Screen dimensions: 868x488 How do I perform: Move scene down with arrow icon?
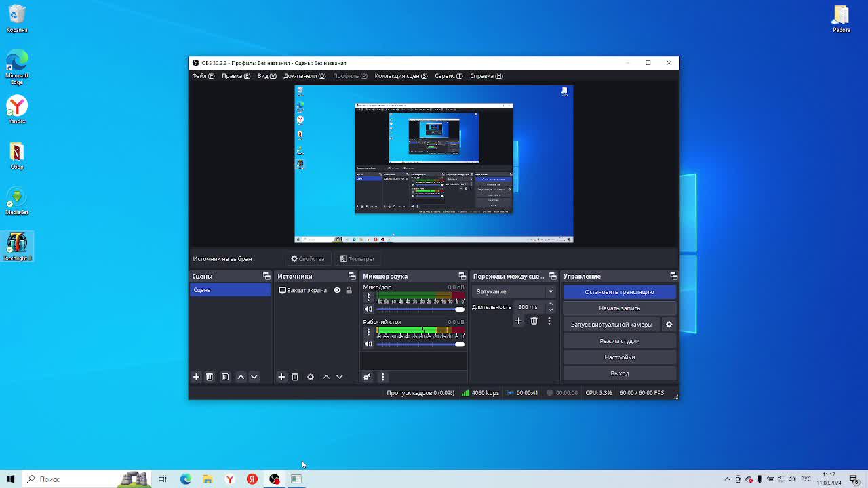254,377
